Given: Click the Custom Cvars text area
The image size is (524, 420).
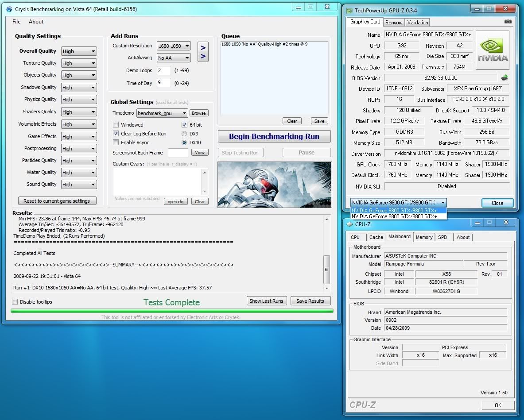Looking at the screenshot, I should click(x=157, y=182).
